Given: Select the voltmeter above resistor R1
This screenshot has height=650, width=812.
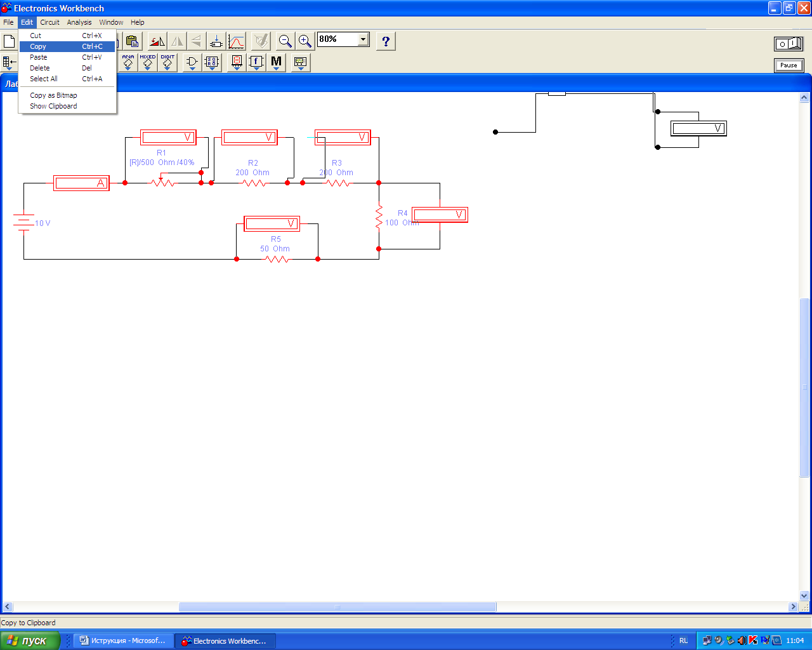Looking at the screenshot, I should coord(168,137).
